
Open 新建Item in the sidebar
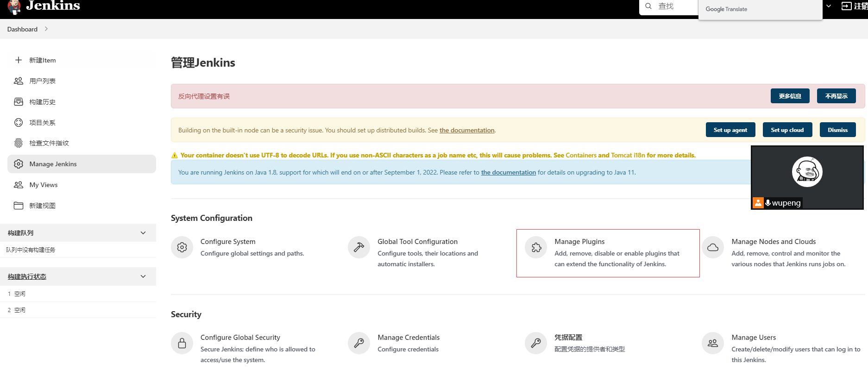pyautogui.click(x=82, y=60)
